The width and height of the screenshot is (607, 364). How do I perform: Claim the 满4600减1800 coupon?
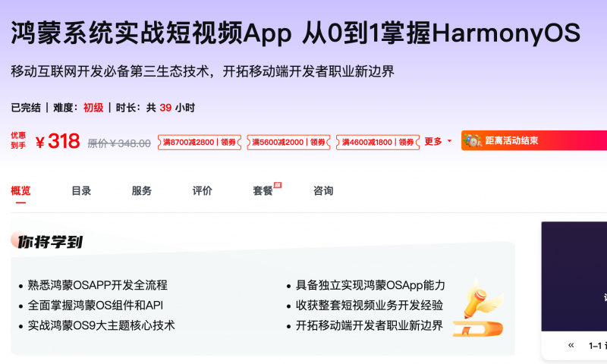tap(378, 143)
